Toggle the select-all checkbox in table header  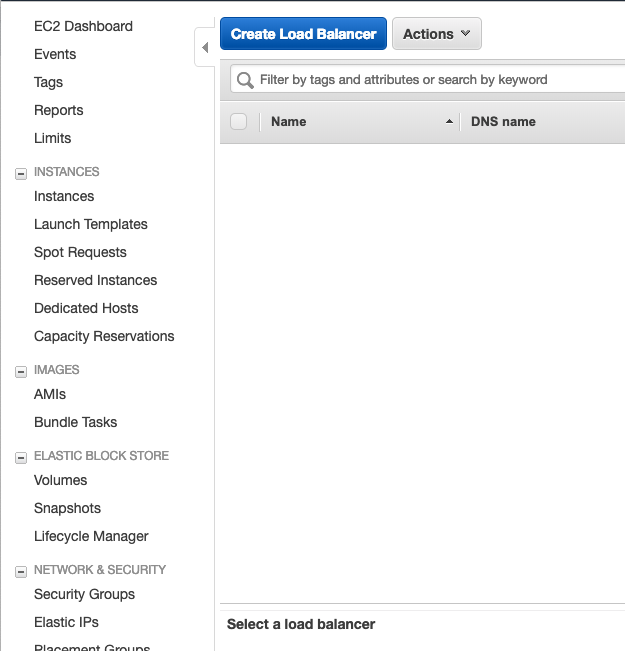pyautogui.click(x=238, y=122)
